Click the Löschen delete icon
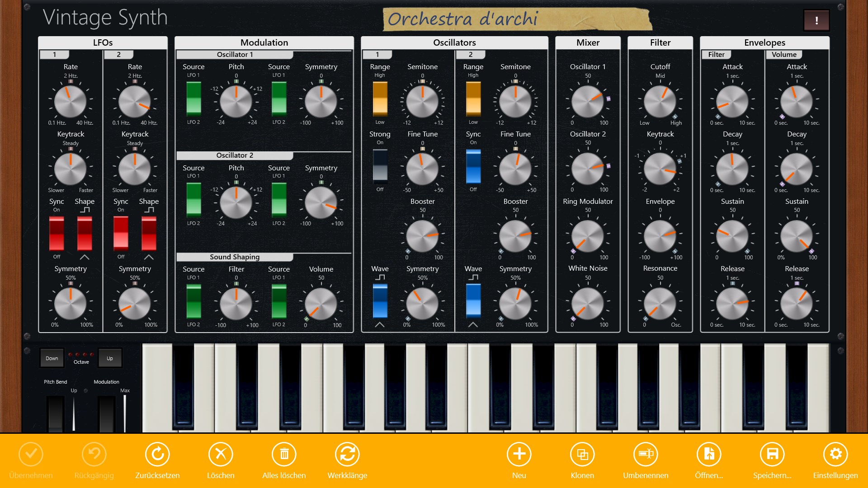868x488 pixels. click(x=221, y=454)
